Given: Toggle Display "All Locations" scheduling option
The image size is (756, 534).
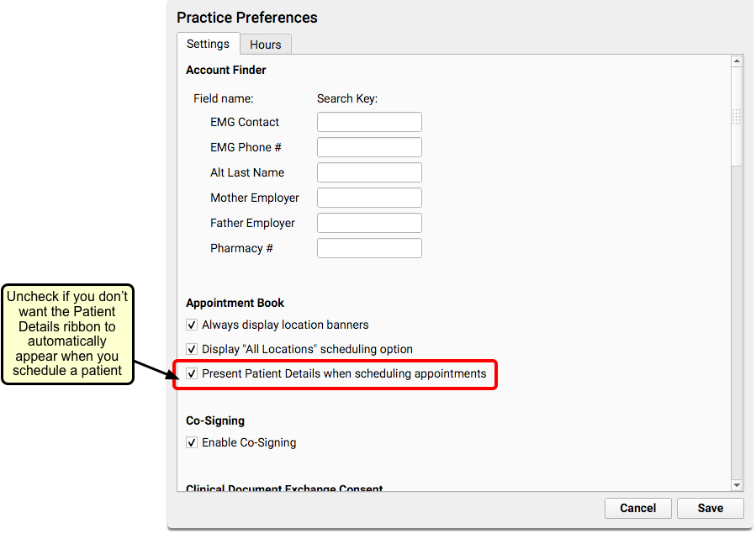Looking at the screenshot, I should (192, 349).
